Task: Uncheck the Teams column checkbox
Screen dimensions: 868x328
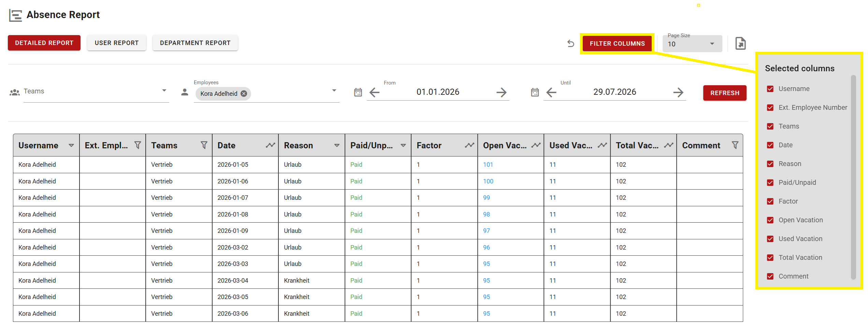Action: click(770, 126)
